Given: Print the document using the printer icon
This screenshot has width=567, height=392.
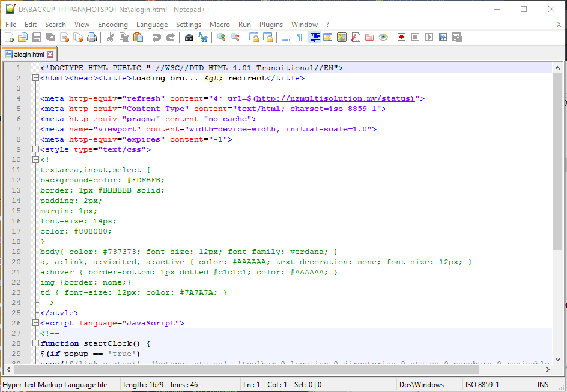Looking at the screenshot, I should point(92,37).
